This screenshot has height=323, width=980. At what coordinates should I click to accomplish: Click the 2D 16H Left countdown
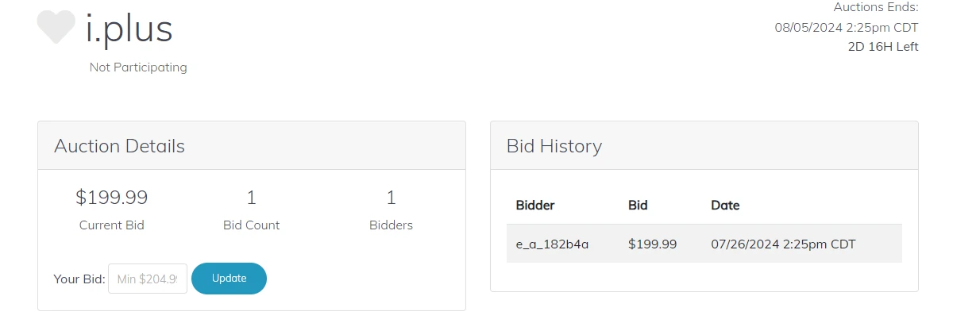tap(883, 47)
